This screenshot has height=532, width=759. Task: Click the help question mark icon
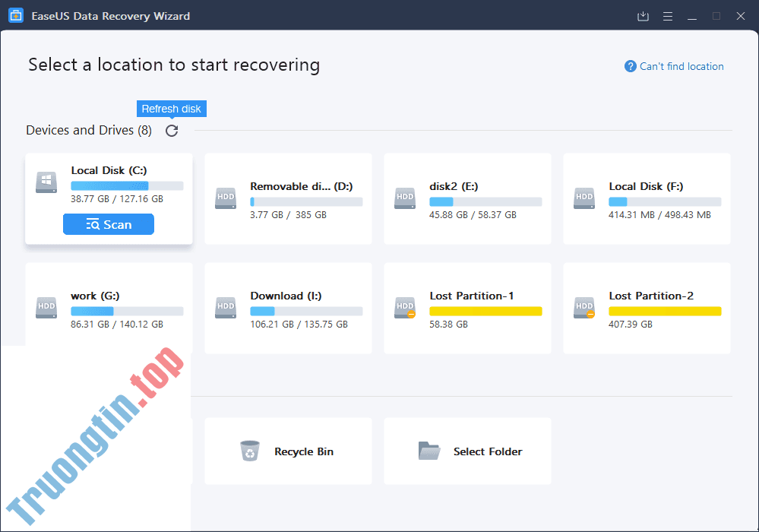[630, 67]
